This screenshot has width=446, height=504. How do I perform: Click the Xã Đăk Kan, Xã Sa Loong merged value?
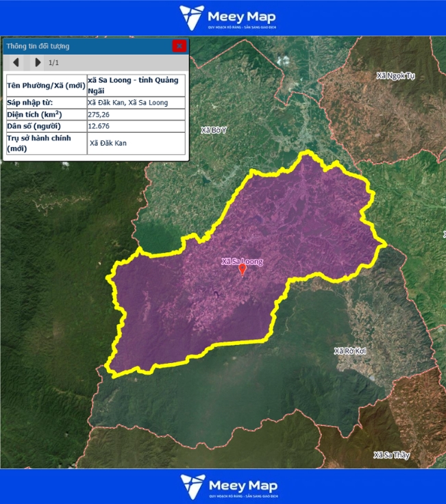point(127,102)
